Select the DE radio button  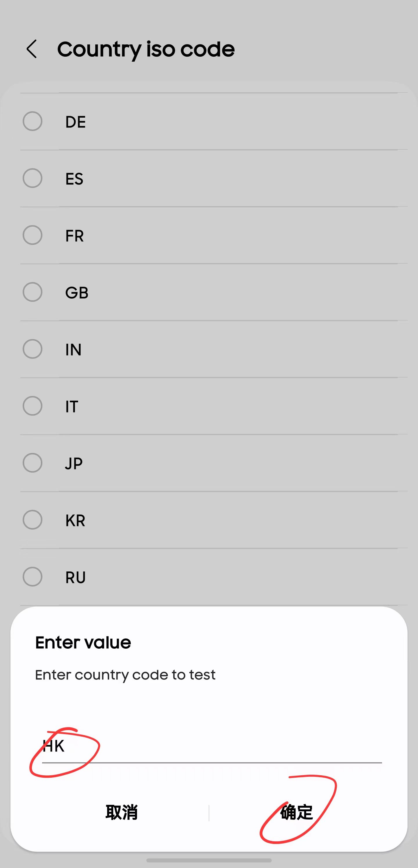(x=32, y=121)
